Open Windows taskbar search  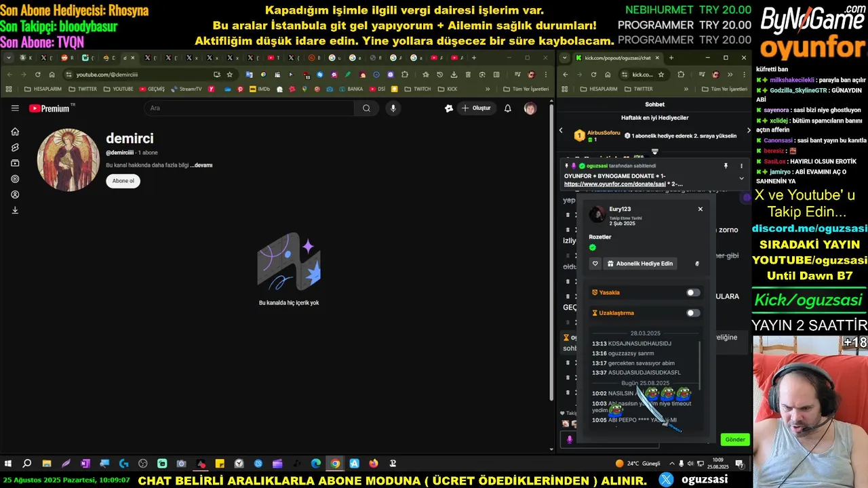27,464
